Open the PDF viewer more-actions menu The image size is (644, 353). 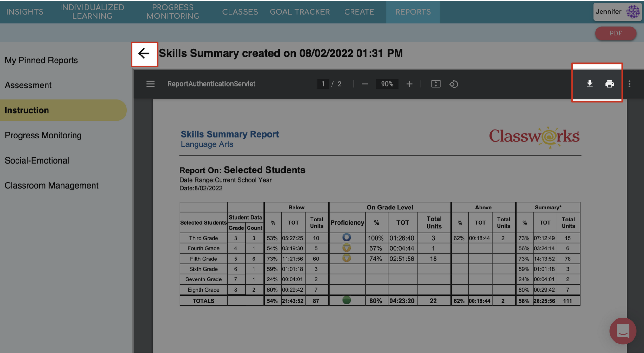629,84
